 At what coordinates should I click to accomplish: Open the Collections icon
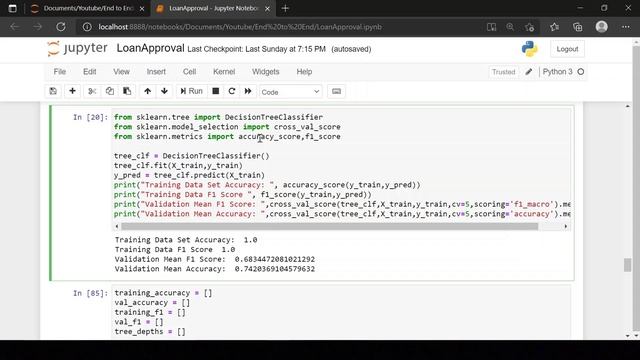(x=578, y=27)
